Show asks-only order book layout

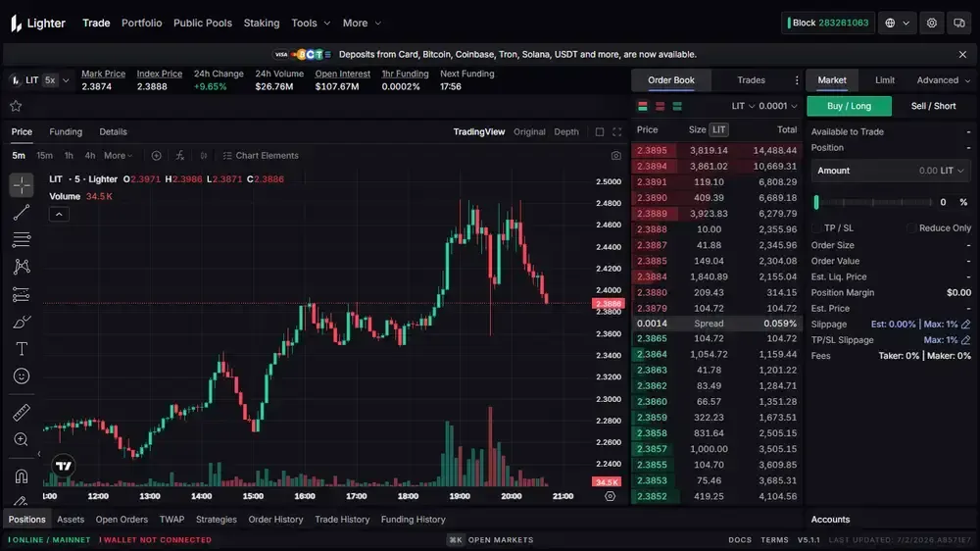pos(660,106)
